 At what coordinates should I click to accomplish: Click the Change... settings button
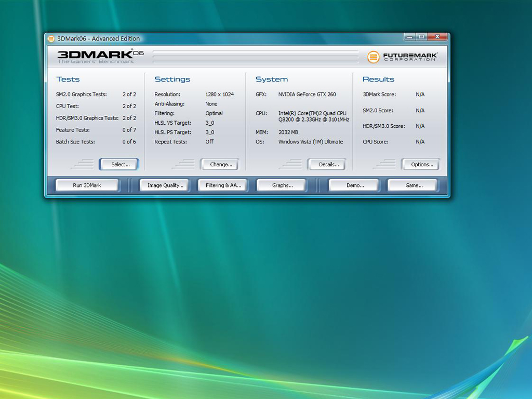pyautogui.click(x=220, y=165)
